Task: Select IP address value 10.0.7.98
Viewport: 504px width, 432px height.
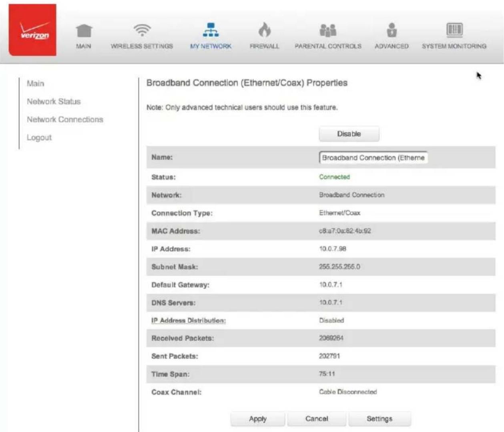Action: 333,249
